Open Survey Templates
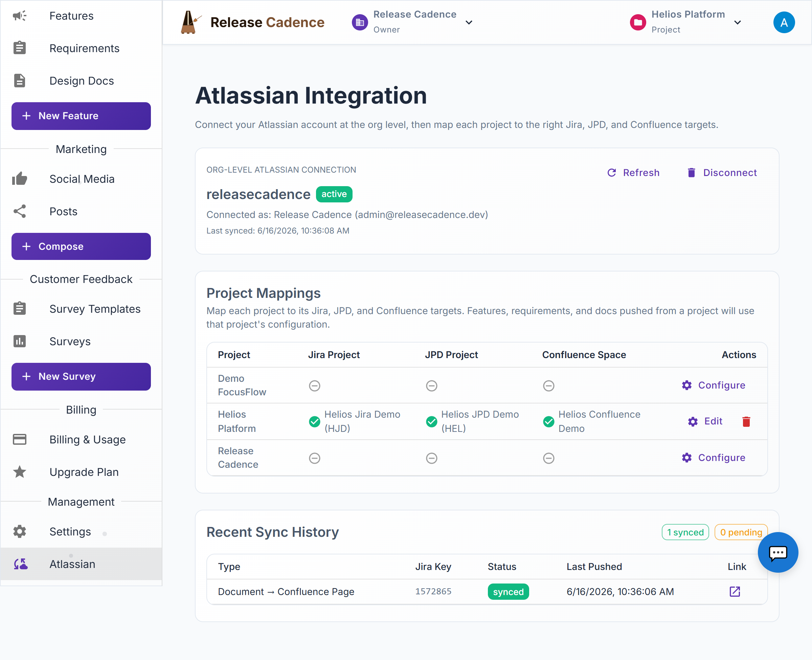The image size is (812, 660). point(81,308)
